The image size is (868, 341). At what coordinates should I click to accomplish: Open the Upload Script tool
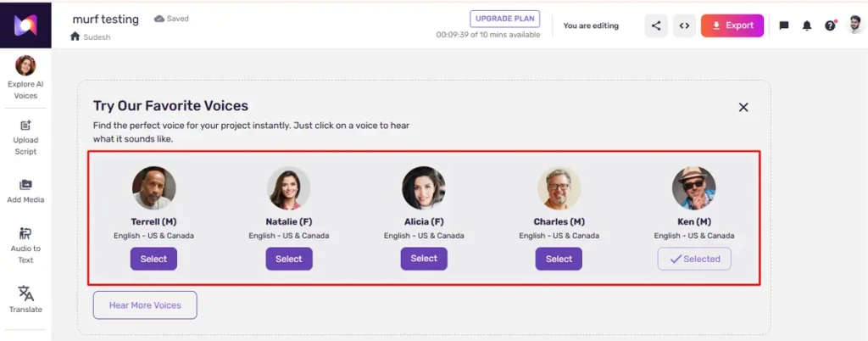pyautogui.click(x=25, y=137)
